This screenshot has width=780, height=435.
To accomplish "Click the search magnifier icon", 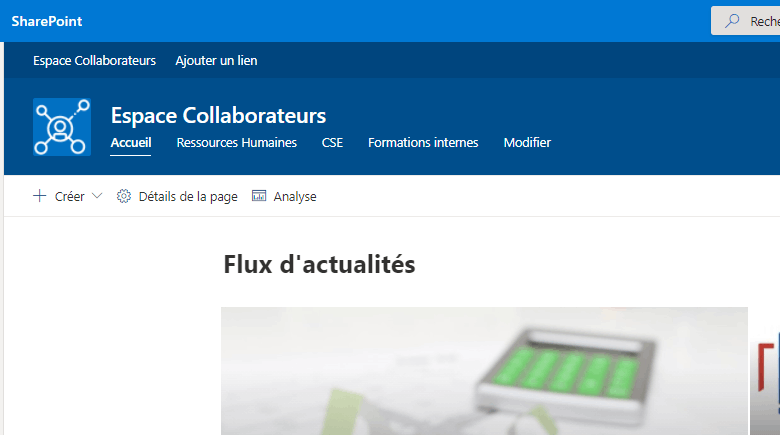I will point(732,21).
